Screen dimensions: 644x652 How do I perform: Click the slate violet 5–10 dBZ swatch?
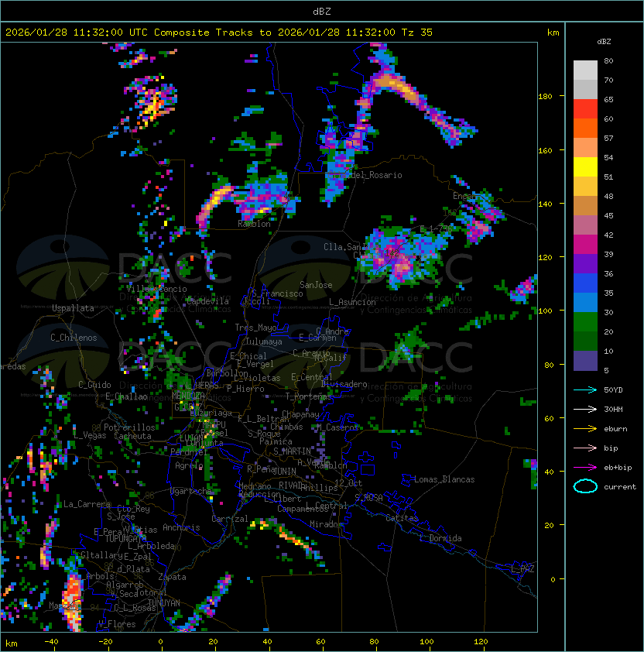coord(585,361)
